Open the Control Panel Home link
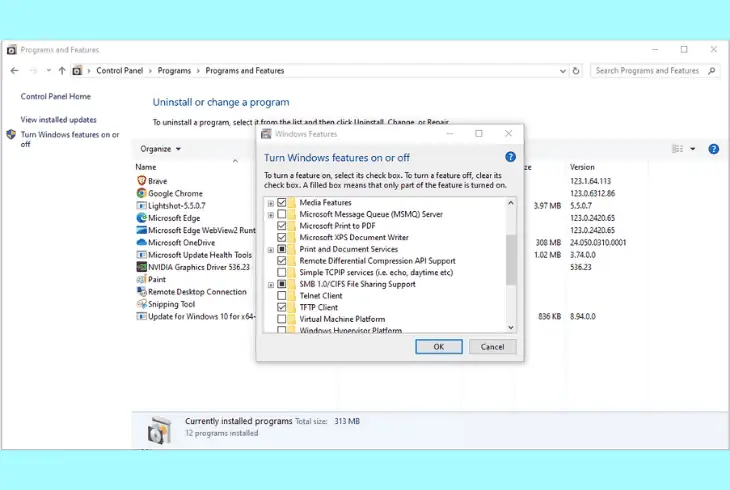 [56, 96]
